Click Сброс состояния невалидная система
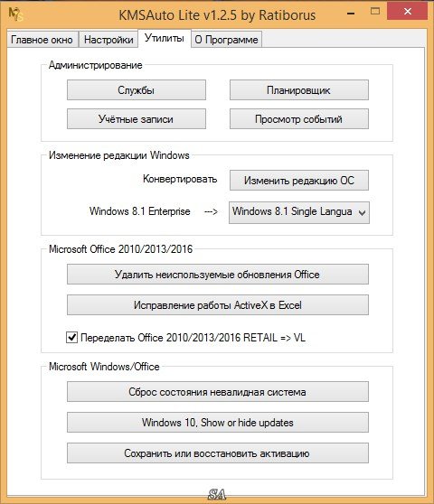Image resolution: width=434 pixels, height=504 pixels. [x=218, y=391]
